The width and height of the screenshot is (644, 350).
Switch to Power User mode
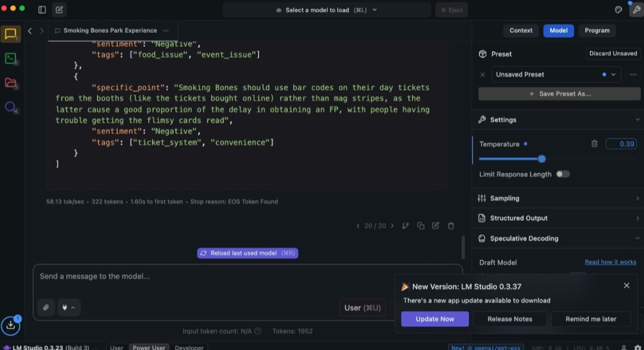[x=149, y=347]
